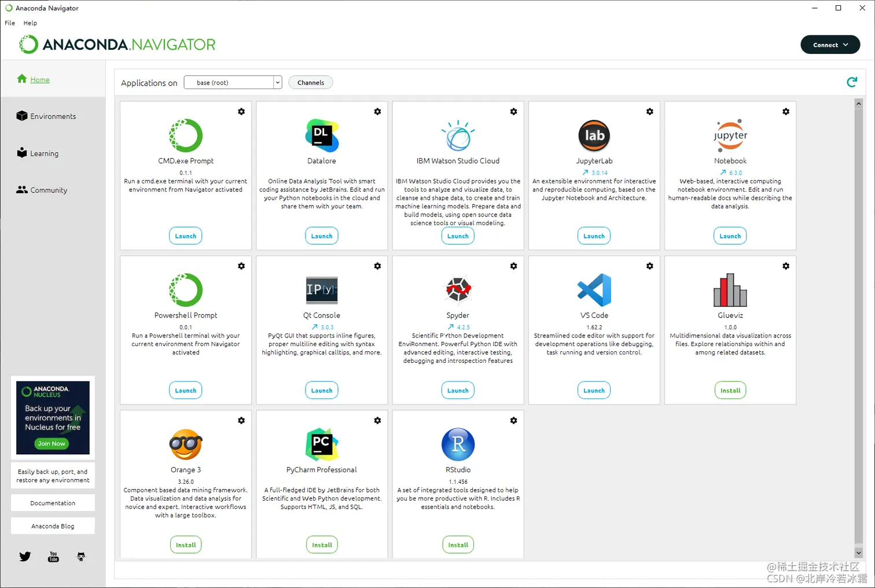Launch JupyterLab

click(594, 236)
